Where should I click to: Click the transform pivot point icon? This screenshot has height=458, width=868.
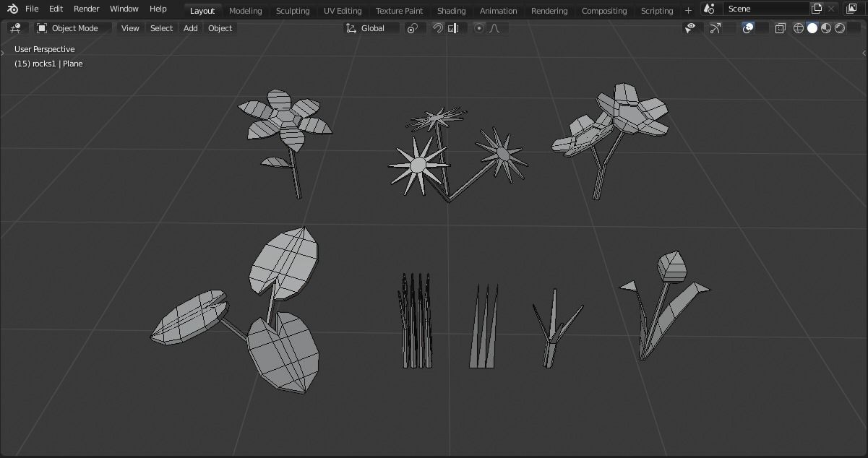(413, 28)
